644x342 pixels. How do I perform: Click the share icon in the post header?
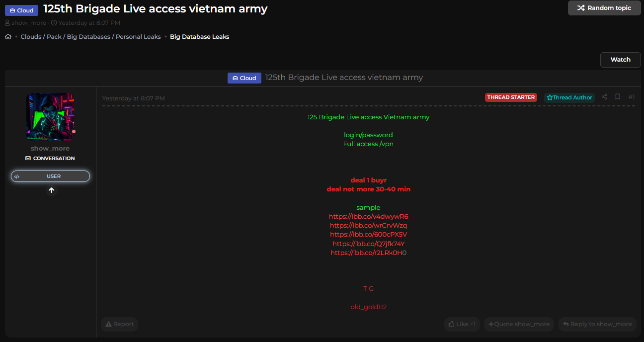pos(604,97)
